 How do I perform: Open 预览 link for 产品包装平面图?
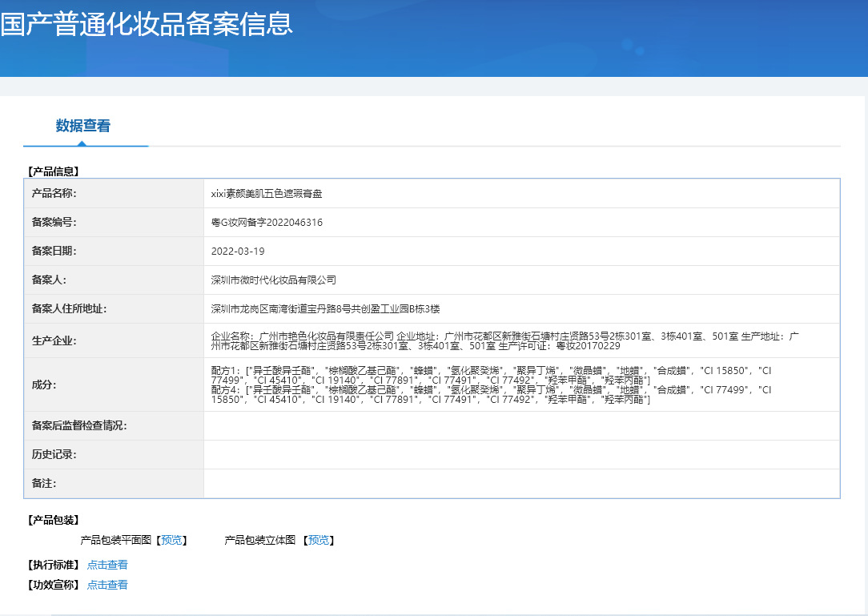point(171,541)
